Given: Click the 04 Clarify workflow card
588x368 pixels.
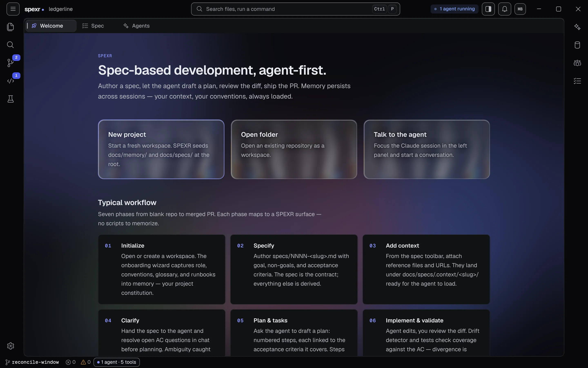Looking at the screenshot, I should 161,333.
